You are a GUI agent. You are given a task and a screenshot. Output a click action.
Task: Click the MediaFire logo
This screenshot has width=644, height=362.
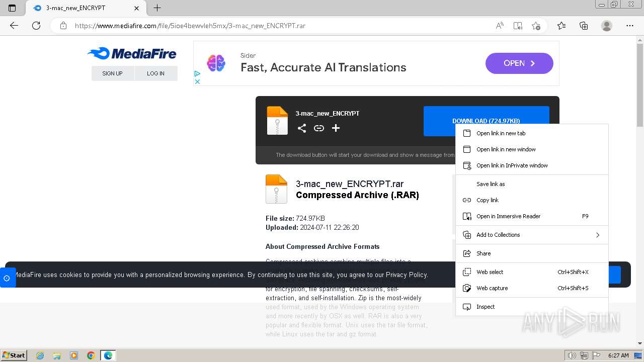click(x=132, y=54)
